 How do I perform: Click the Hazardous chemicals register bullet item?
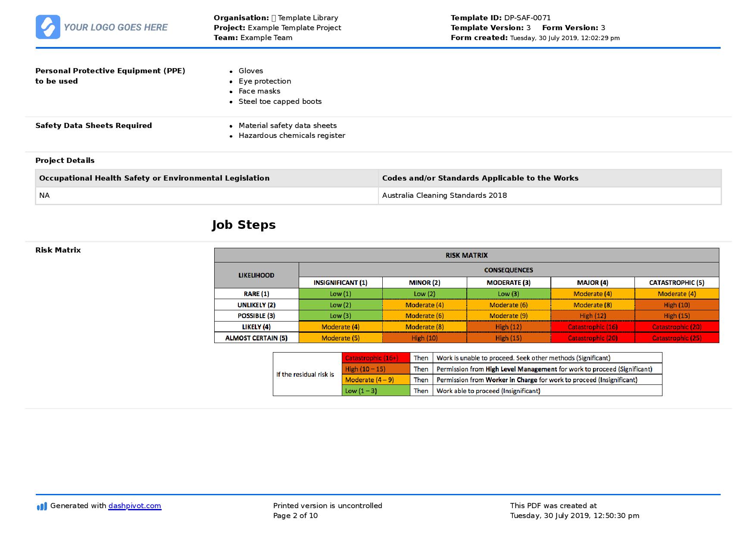292,136
